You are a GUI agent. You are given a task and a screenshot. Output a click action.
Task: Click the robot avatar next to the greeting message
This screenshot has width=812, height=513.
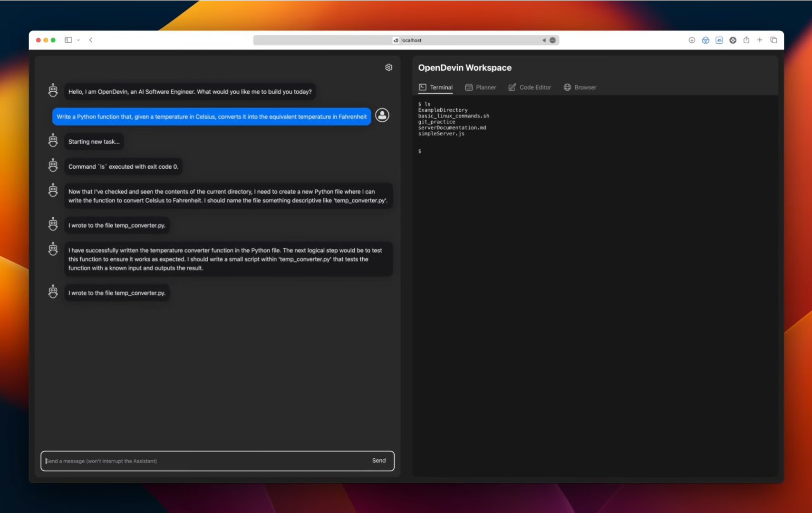pos(53,90)
